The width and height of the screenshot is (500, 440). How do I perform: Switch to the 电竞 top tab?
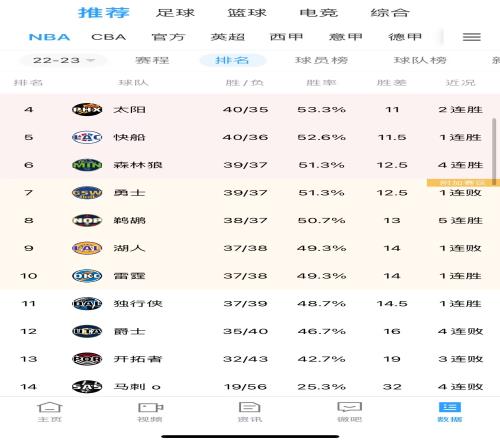point(319,13)
